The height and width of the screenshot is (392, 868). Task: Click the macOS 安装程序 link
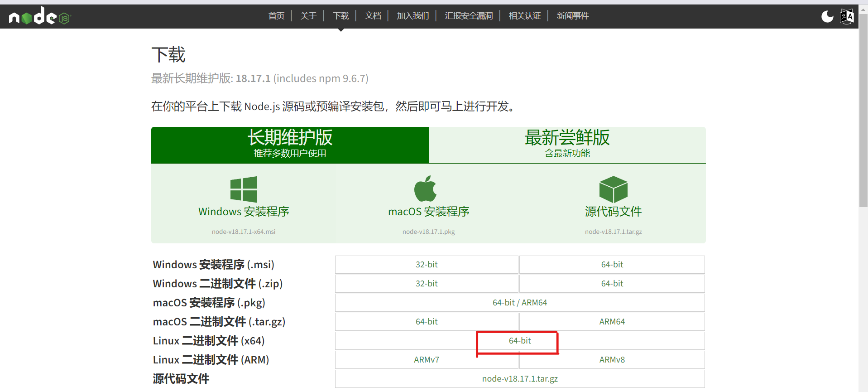[x=429, y=212]
